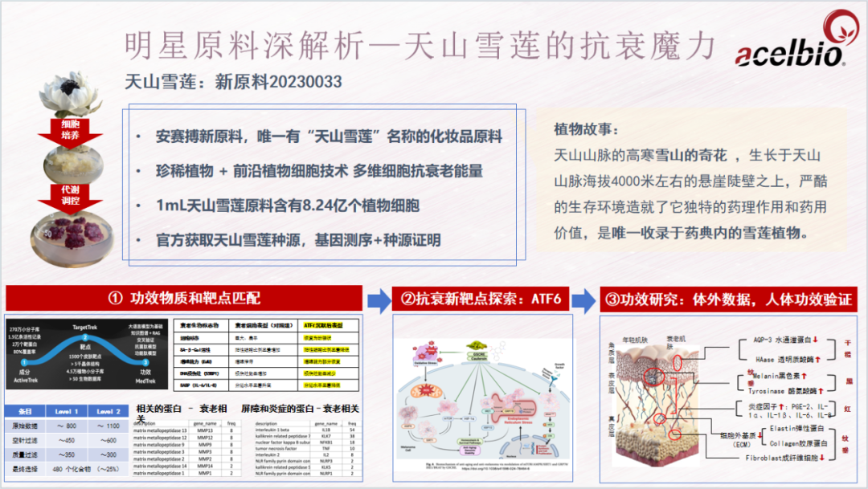Click the blue arrow before the ATF6 header

[376, 300]
